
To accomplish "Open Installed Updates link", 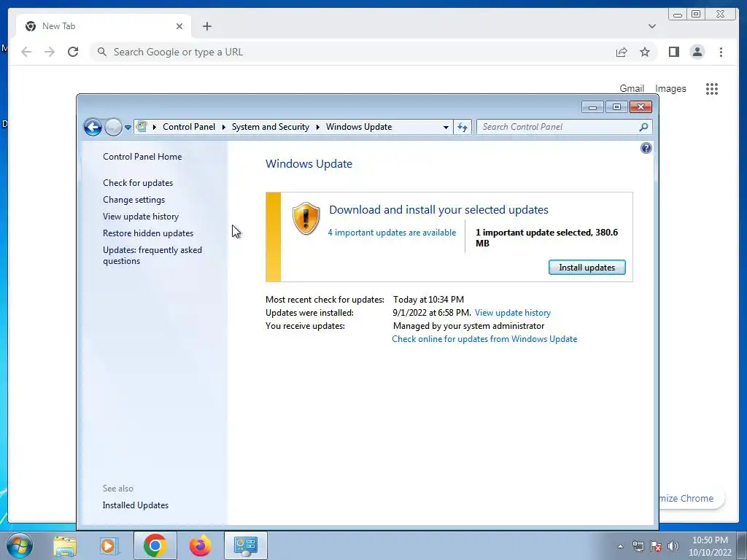I will tap(135, 505).
